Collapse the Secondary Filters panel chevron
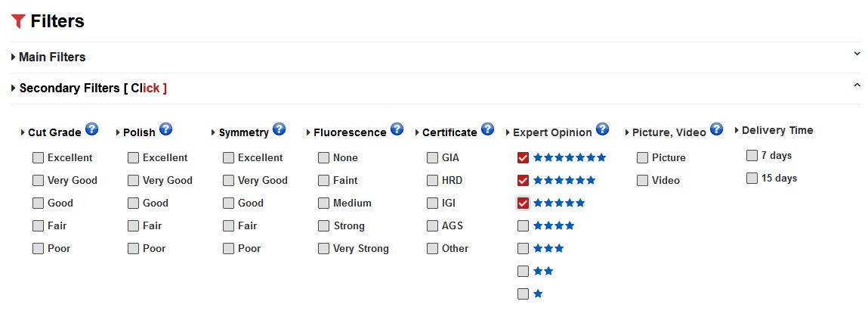868x320 pixels. click(x=857, y=85)
